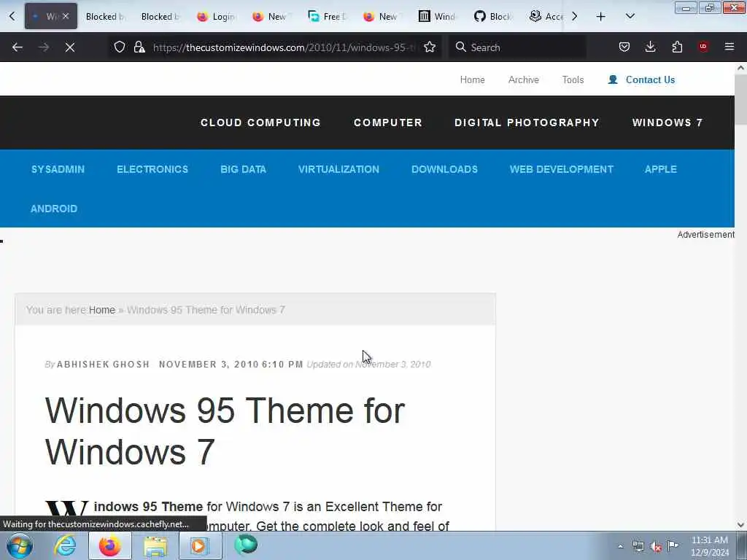747x560 pixels.
Task: Select Big Data in the blue menu
Action: pyautogui.click(x=243, y=169)
